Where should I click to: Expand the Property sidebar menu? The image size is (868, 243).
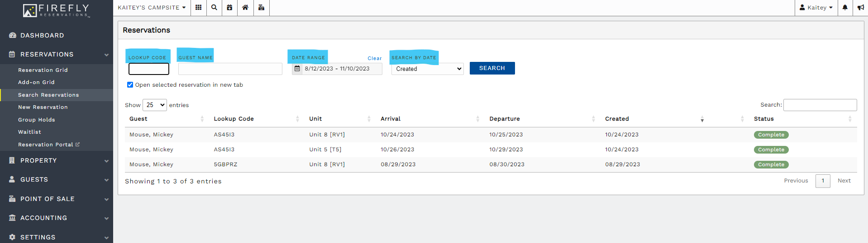[x=57, y=161]
